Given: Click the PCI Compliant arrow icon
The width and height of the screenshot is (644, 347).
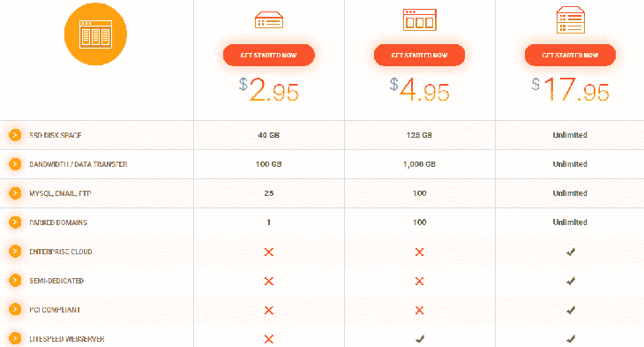Looking at the screenshot, I should pos(15,310).
